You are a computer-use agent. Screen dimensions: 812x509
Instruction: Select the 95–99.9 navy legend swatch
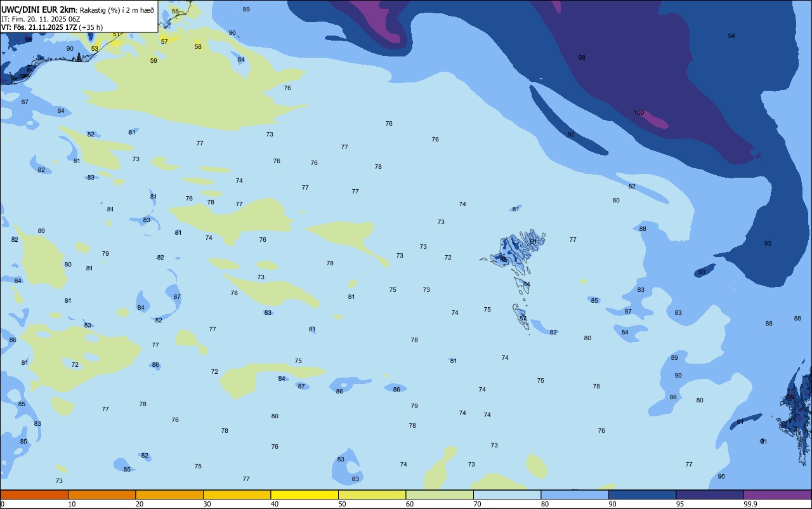pos(710,494)
